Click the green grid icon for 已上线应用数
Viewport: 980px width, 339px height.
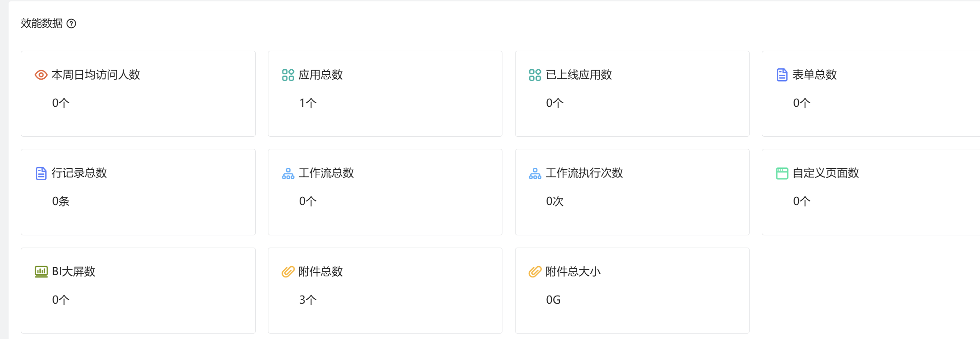click(534, 75)
